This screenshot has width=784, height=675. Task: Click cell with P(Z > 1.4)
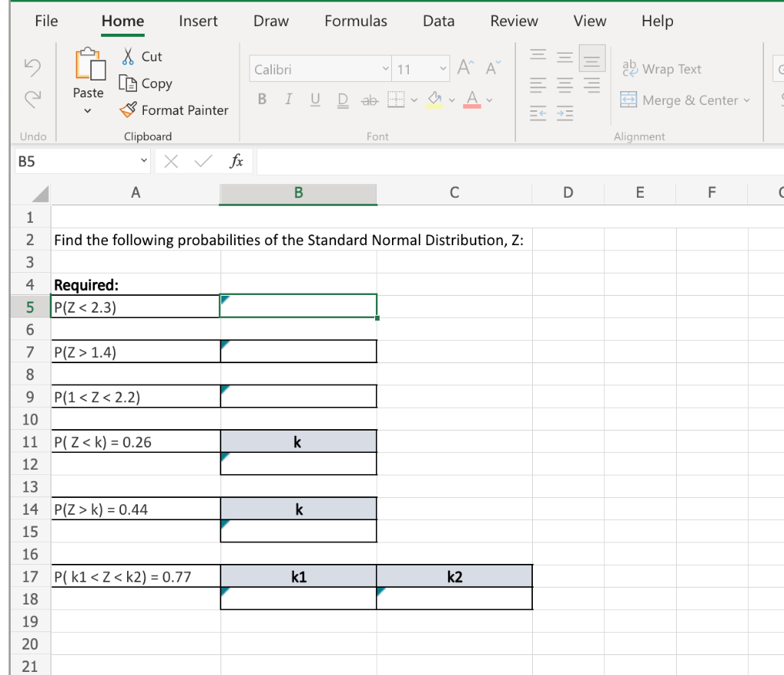(136, 352)
